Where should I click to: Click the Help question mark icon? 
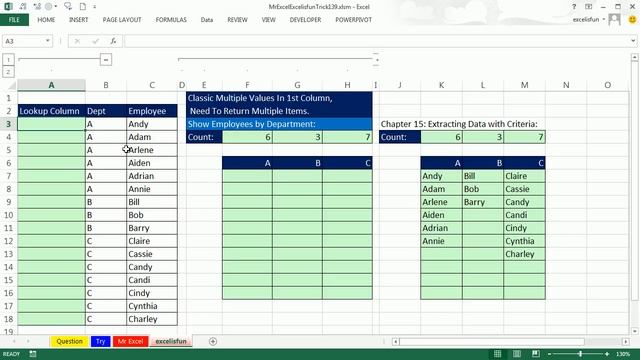pos(574,7)
